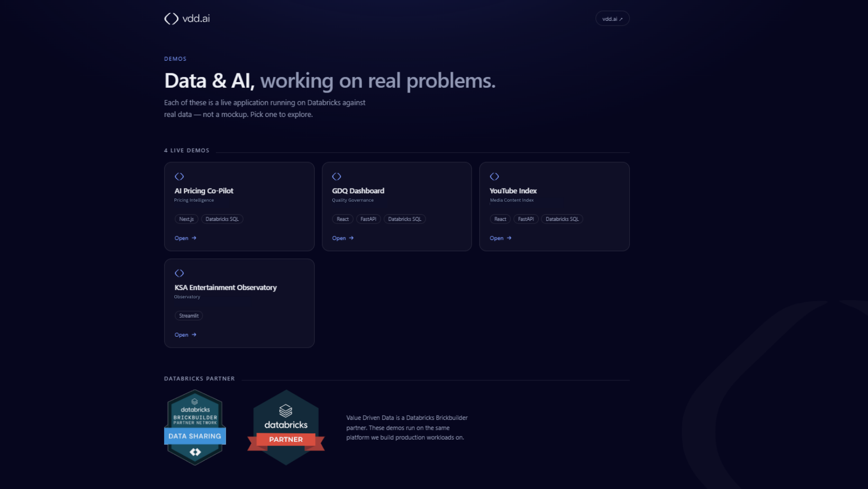The height and width of the screenshot is (489, 868).
Task: Click the Streamlit tag on KSA card
Action: 189,316
